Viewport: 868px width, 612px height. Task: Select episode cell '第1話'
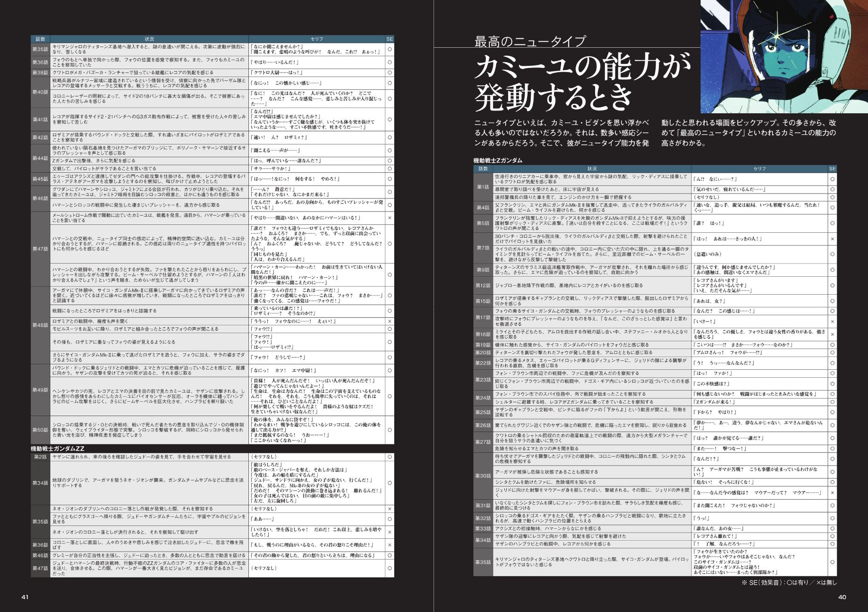[483, 187]
